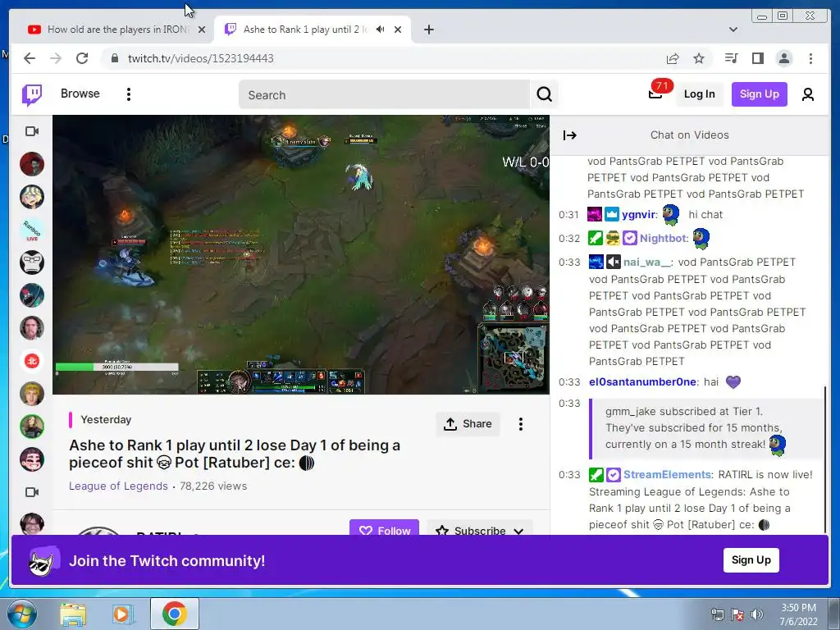Expand the Subscribe dropdown arrow
Image resolution: width=840 pixels, height=630 pixels.
click(518, 531)
